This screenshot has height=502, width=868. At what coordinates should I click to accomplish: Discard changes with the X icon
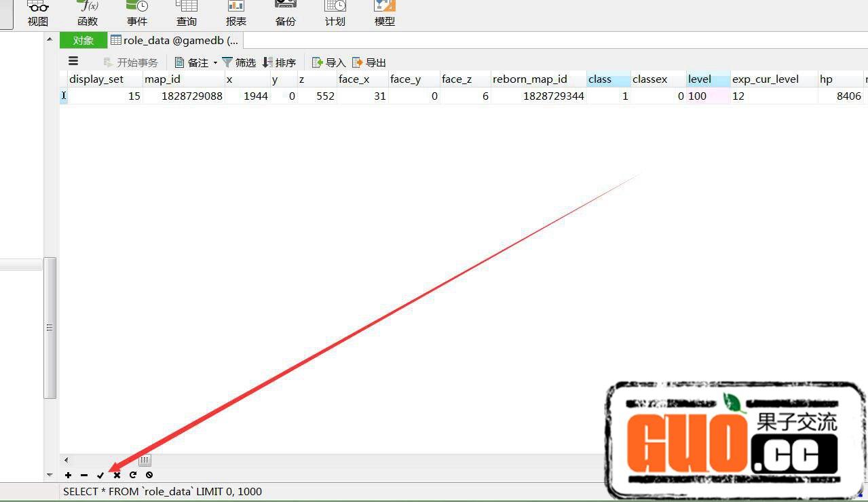pyautogui.click(x=117, y=475)
